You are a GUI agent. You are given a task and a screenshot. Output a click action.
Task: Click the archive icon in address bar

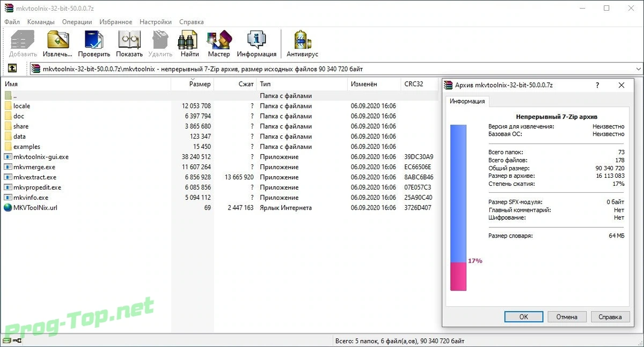click(x=36, y=69)
